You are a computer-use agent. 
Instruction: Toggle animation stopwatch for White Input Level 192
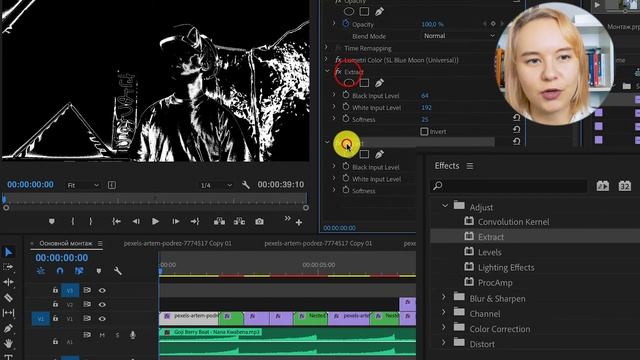[x=346, y=107]
